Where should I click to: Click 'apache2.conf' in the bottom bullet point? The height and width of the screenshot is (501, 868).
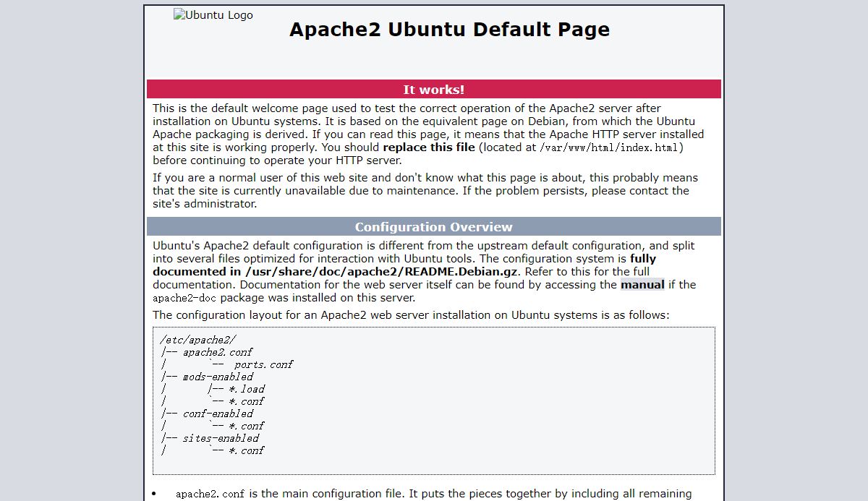coord(210,494)
